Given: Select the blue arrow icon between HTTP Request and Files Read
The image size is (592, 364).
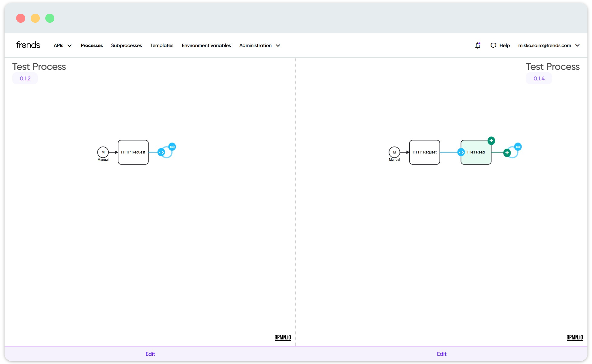Looking at the screenshot, I should coord(461,152).
